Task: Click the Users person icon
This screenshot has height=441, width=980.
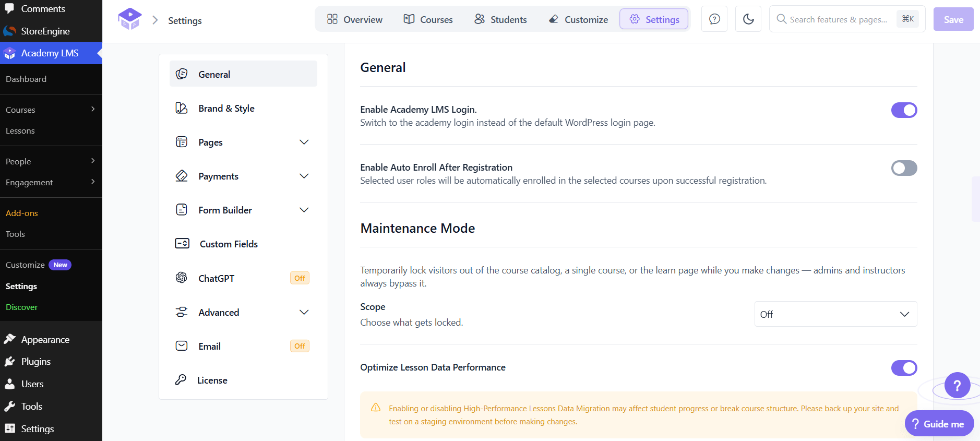Action: click(9, 384)
